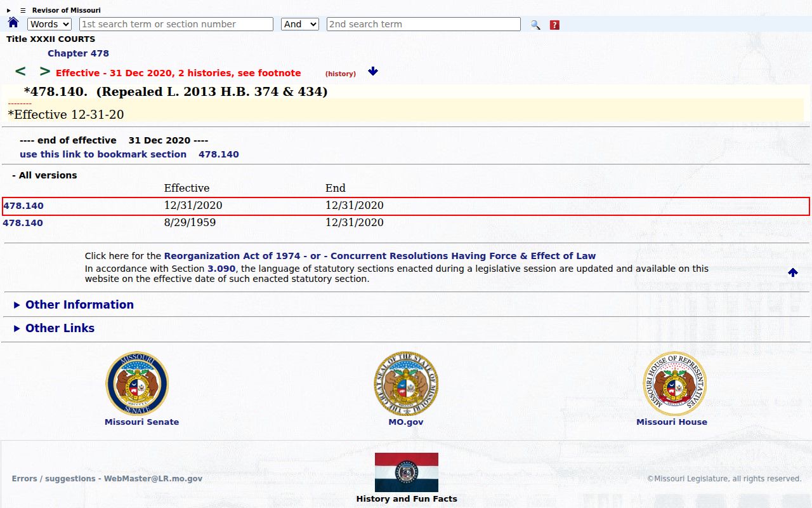Open the Words search type dropdown

[49, 24]
